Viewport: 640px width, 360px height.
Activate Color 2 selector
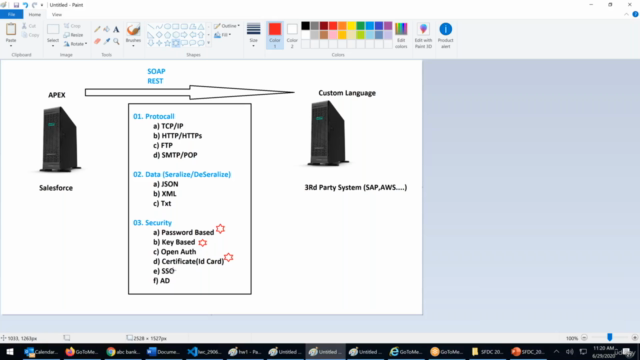pos(292,36)
